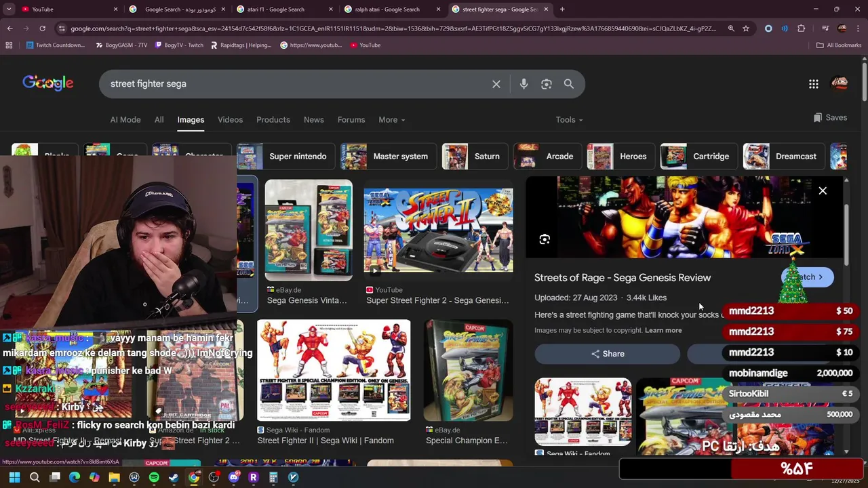The height and width of the screenshot is (488, 868).
Task: Open a new browser tab
Action: pos(562,9)
